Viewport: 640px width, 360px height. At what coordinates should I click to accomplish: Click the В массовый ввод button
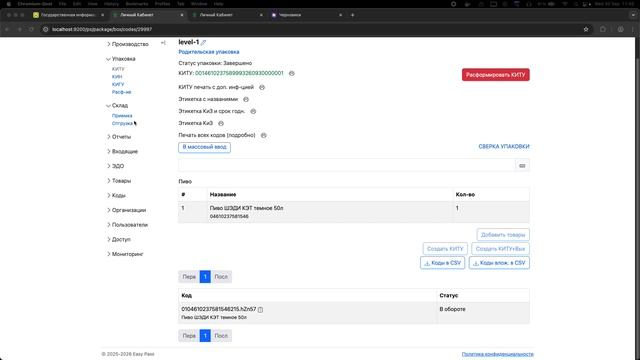pos(204,147)
